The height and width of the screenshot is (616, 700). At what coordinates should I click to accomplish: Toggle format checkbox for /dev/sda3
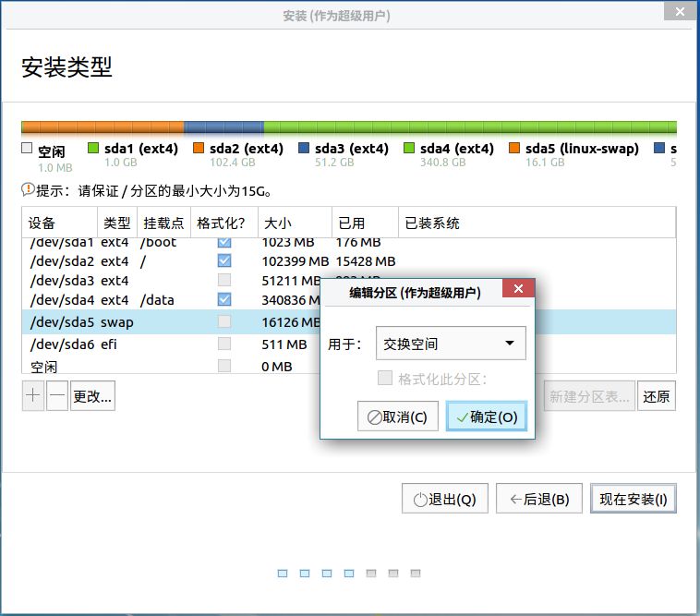click(x=224, y=280)
